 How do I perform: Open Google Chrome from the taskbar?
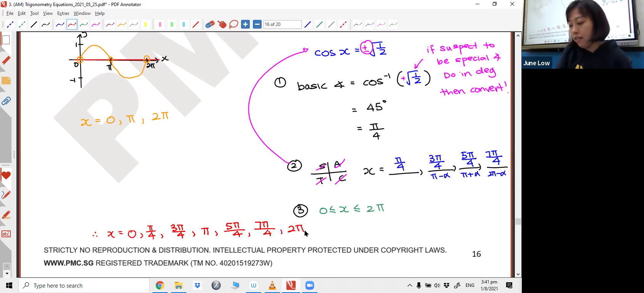pyautogui.click(x=160, y=285)
